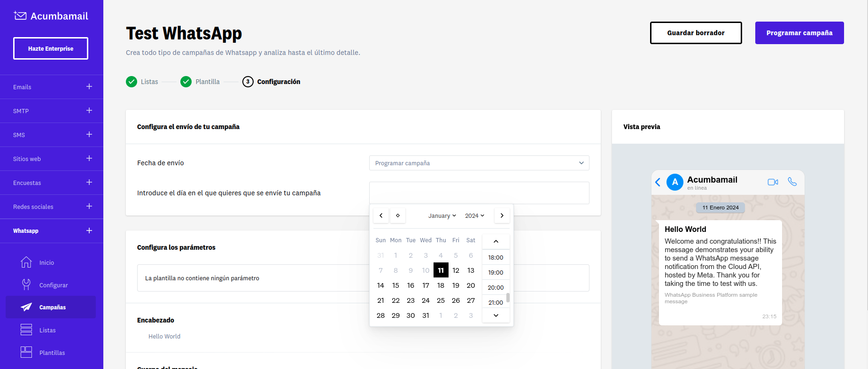
Task: Click the time list scrollbar thumb
Action: coord(508,298)
